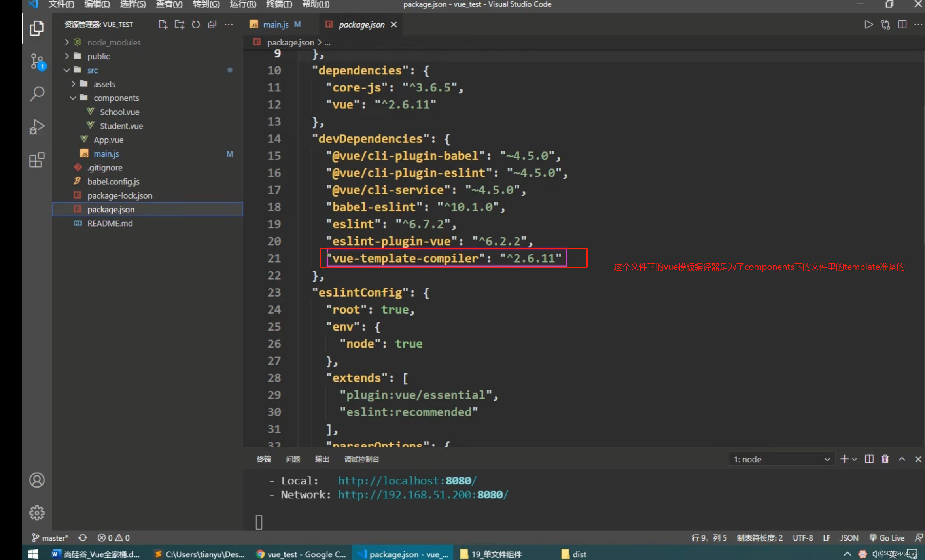Switch to the main.js editor tab
The height and width of the screenshot is (560, 925).
pyautogui.click(x=276, y=25)
